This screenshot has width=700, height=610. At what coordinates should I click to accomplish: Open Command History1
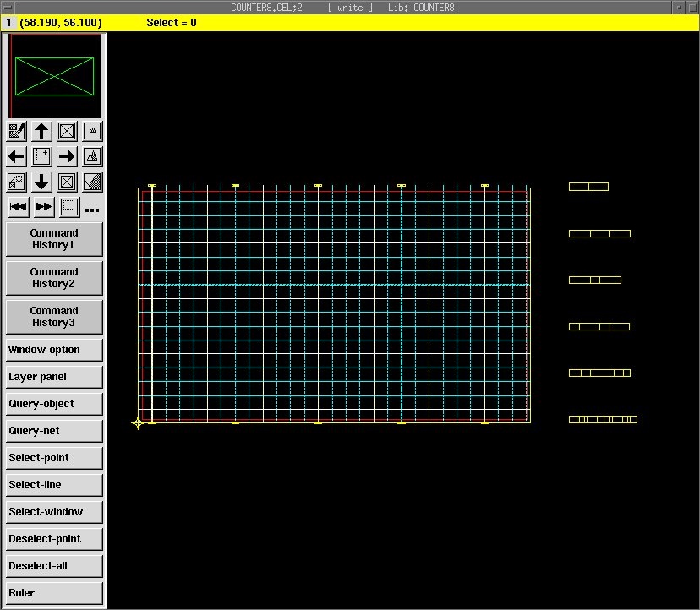pyautogui.click(x=54, y=239)
